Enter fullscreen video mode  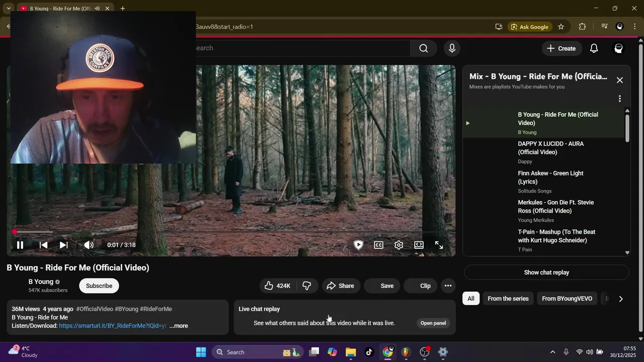point(439,245)
